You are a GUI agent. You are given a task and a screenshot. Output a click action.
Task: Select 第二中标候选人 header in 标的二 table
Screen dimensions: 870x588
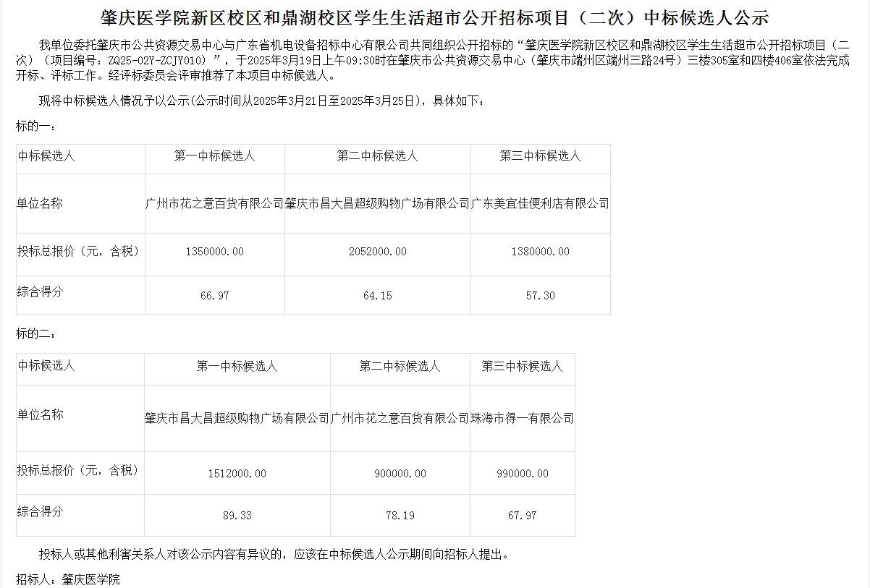click(400, 367)
